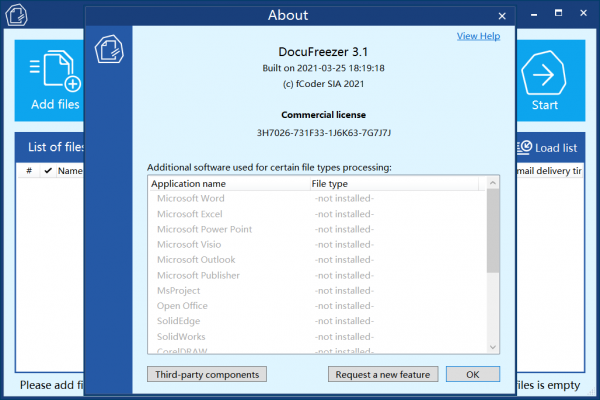Click the DocuFreezer app icon in title bar
The width and height of the screenshot is (600, 400).
tap(16, 15)
